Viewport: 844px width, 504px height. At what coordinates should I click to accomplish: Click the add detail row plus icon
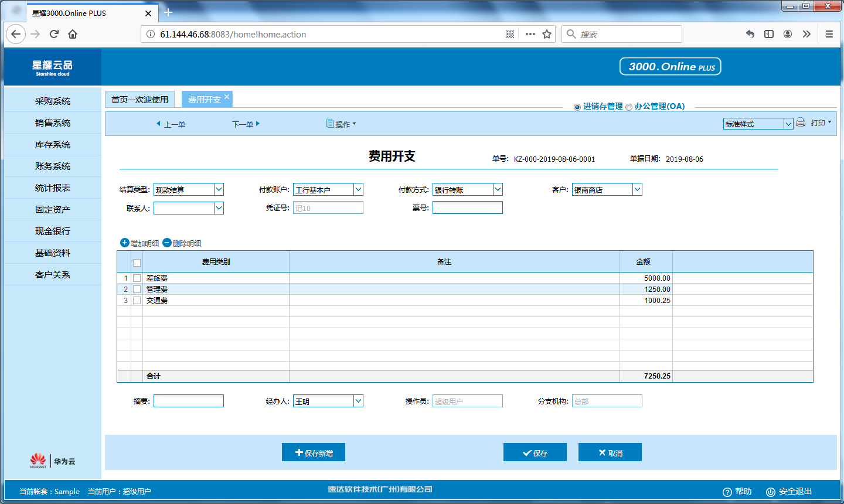tap(124, 243)
